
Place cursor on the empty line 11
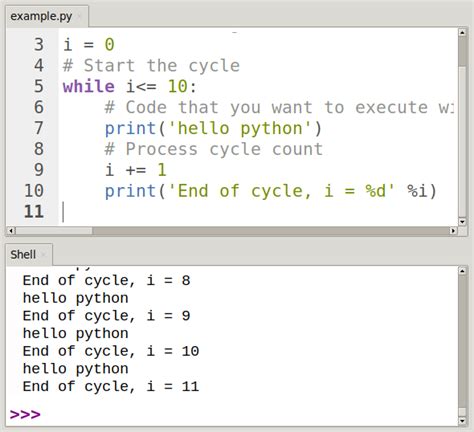(257, 212)
